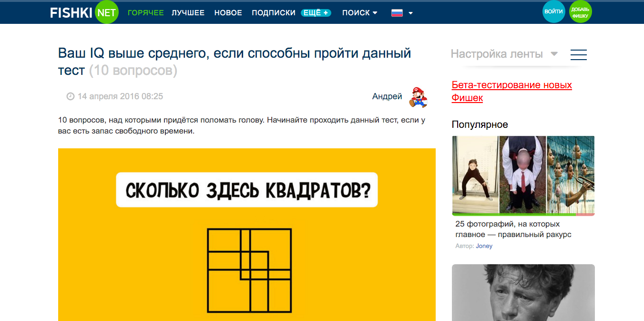Click the Fishki.net logo
The height and width of the screenshot is (321, 644).
pyautogui.click(x=84, y=13)
